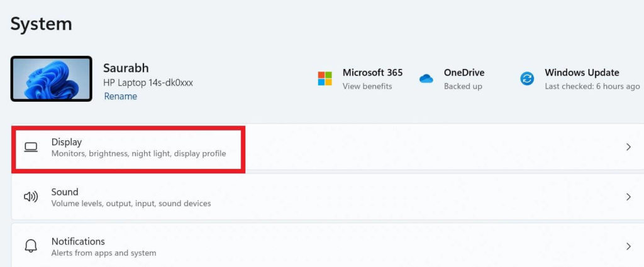Click the System page heading

click(x=41, y=24)
